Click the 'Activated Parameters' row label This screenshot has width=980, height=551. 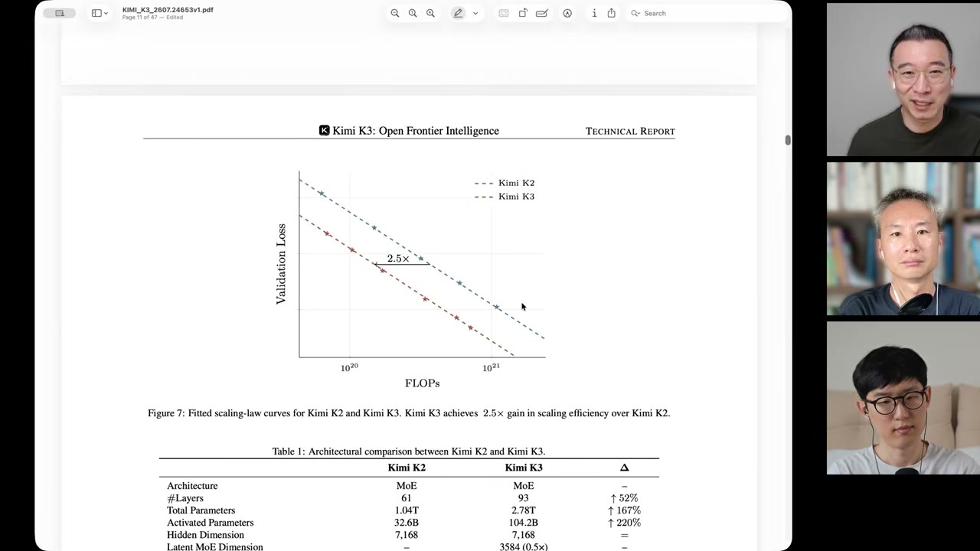coord(210,523)
